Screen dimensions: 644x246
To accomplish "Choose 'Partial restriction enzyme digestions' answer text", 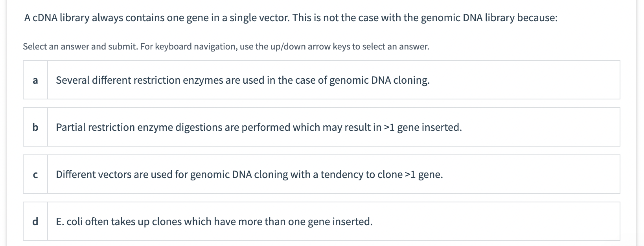I will click(259, 127).
